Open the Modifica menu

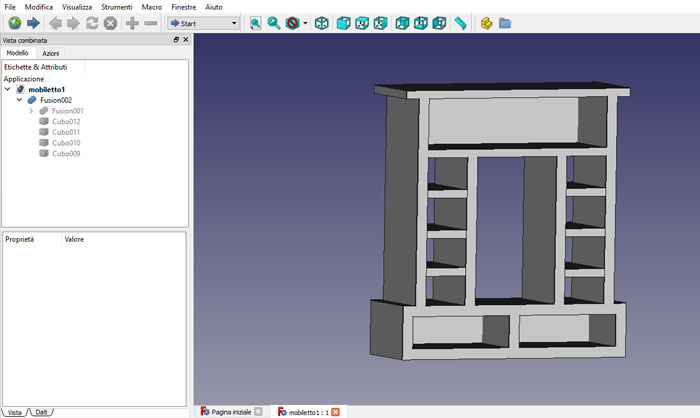39,7
